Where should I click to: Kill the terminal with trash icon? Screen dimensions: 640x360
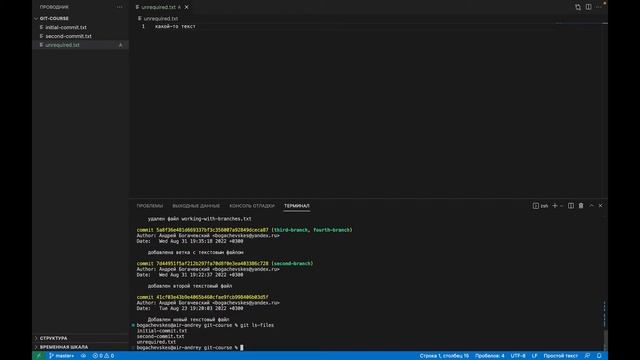(x=581, y=206)
